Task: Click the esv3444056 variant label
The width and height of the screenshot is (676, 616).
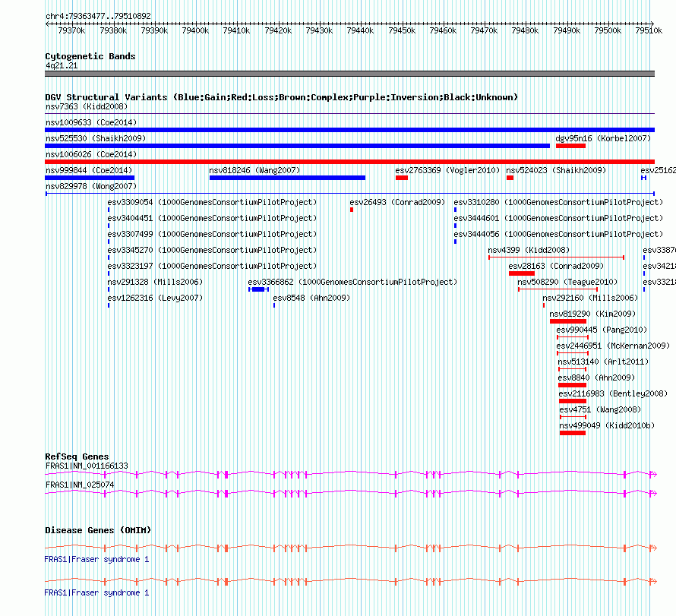Action: (558, 234)
